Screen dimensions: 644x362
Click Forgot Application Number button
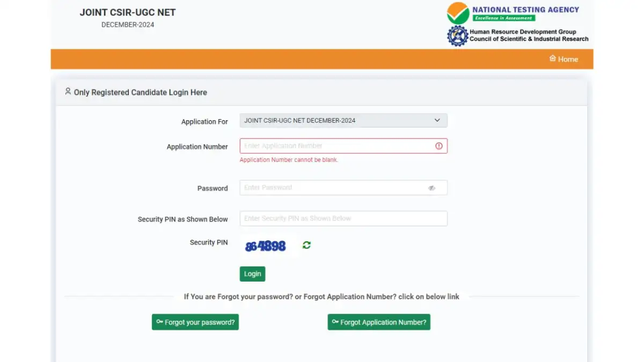(379, 322)
